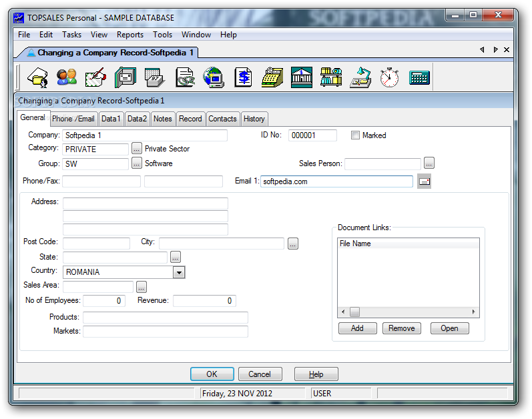
Task: Browse City lookup button
Action: (x=293, y=244)
